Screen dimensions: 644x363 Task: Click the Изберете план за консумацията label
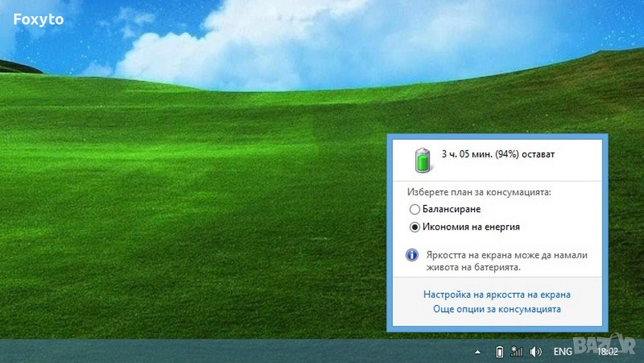[x=479, y=192]
